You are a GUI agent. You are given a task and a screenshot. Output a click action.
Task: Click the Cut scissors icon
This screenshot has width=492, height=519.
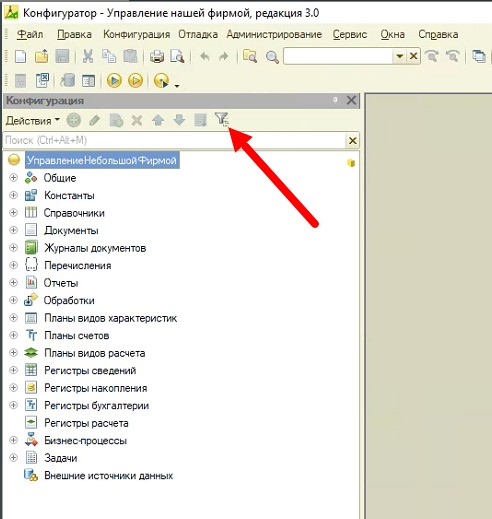point(88,56)
